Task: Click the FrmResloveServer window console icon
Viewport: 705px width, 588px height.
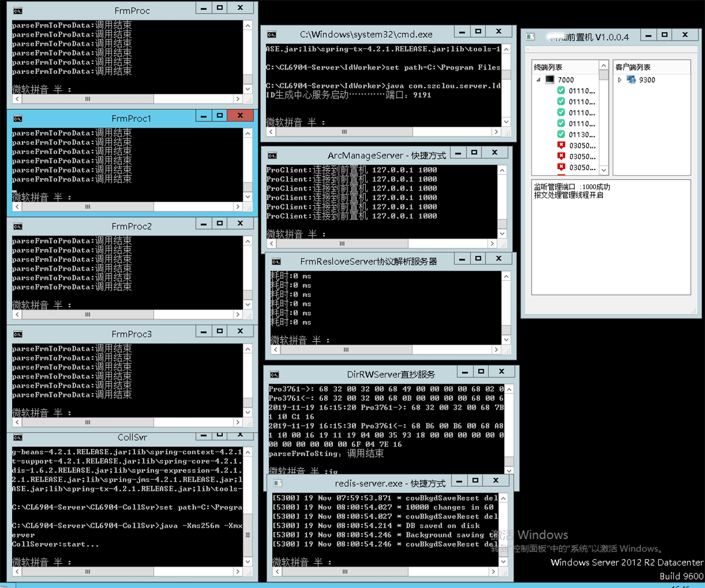Action: (276, 261)
